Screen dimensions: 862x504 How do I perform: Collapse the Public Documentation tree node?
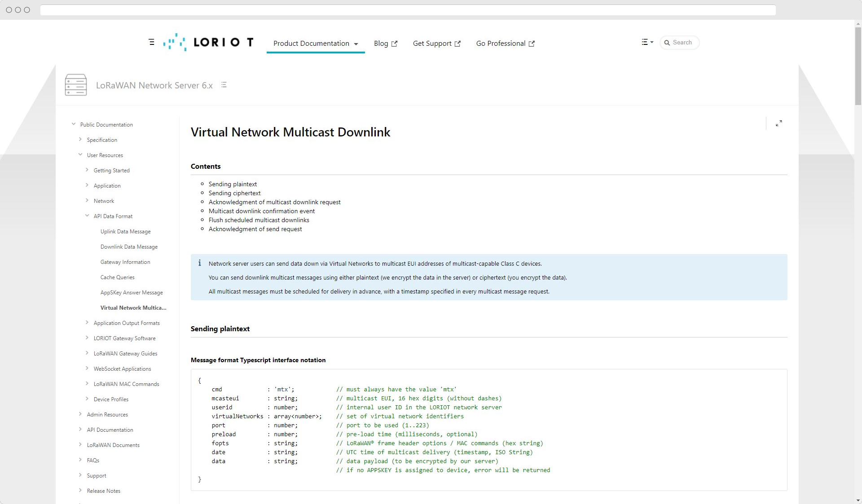[74, 124]
